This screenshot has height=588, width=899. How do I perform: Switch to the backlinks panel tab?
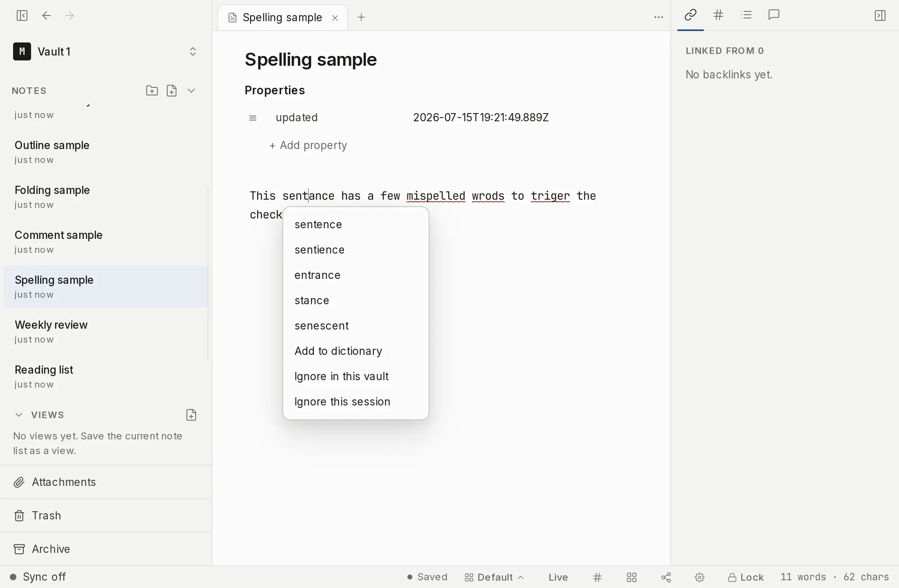691,16
